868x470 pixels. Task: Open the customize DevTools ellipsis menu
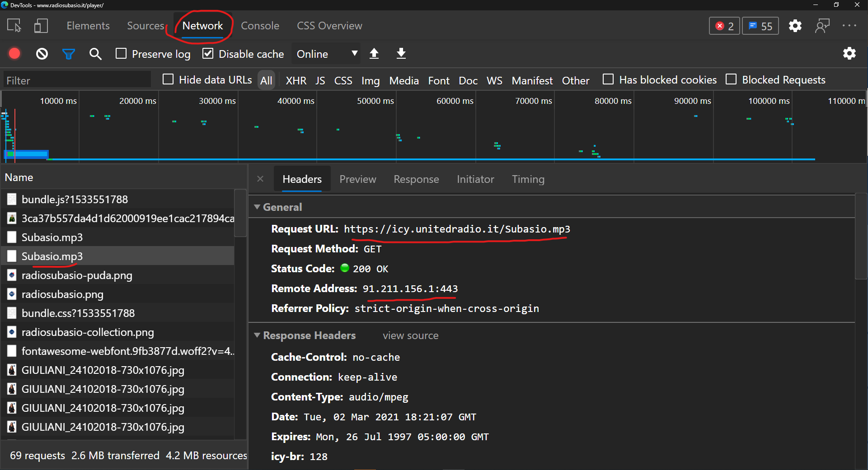coord(849,26)
